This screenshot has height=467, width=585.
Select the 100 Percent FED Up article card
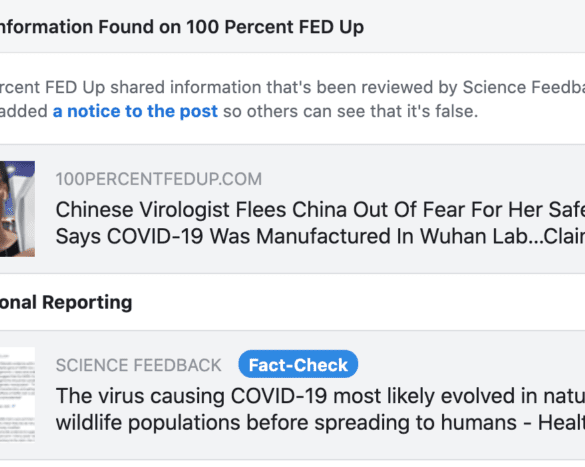coord(292,209)
